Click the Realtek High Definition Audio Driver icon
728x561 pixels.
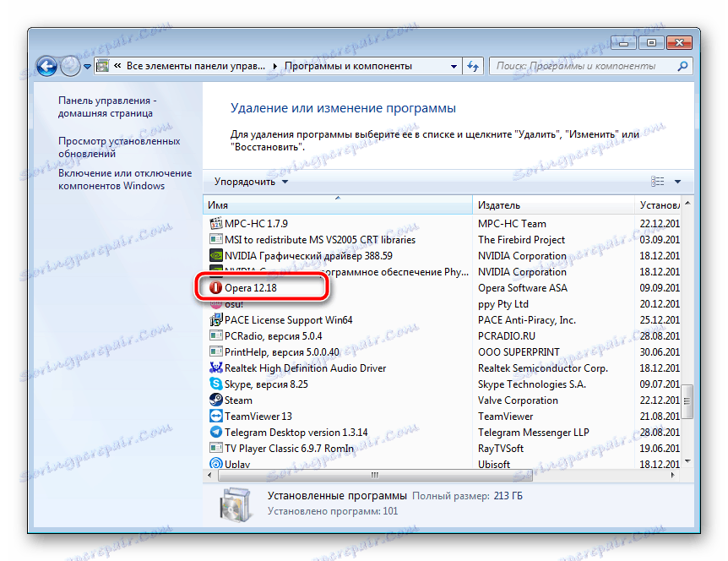pyautogui.click(x=216, y=368)
